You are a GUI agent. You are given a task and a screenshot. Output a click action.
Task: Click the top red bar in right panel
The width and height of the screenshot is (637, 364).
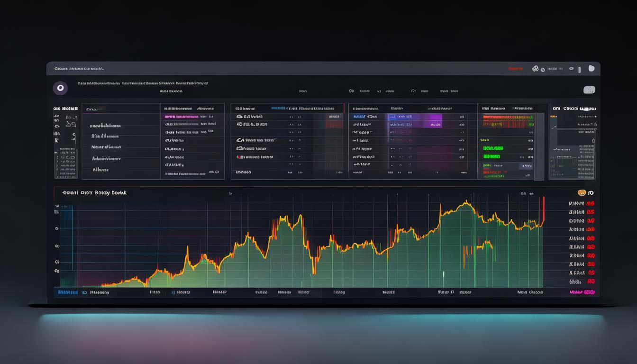pos(508,117)
